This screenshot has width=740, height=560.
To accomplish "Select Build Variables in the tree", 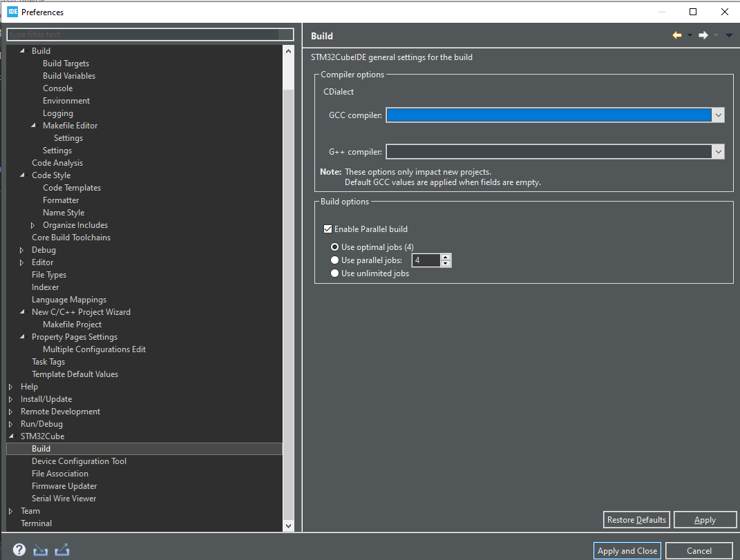I will (69, 75).
